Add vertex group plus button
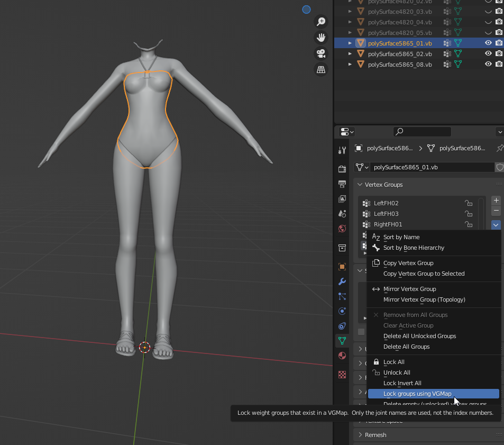This screenshot has height=445, width=504. click(x=496, y=201)
